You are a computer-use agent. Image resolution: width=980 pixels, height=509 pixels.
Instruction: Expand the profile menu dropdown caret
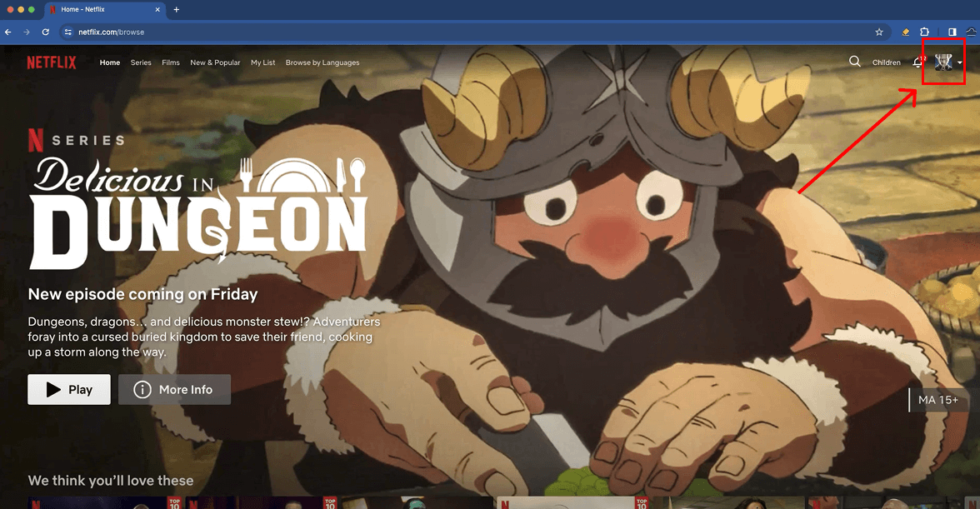(959, 62)
